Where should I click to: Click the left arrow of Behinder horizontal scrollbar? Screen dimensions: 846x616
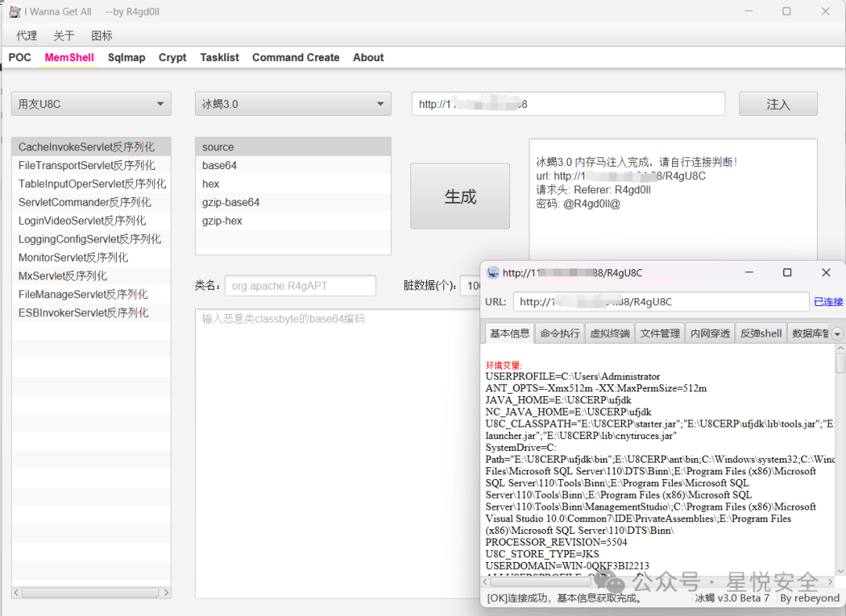pos(485,582)
